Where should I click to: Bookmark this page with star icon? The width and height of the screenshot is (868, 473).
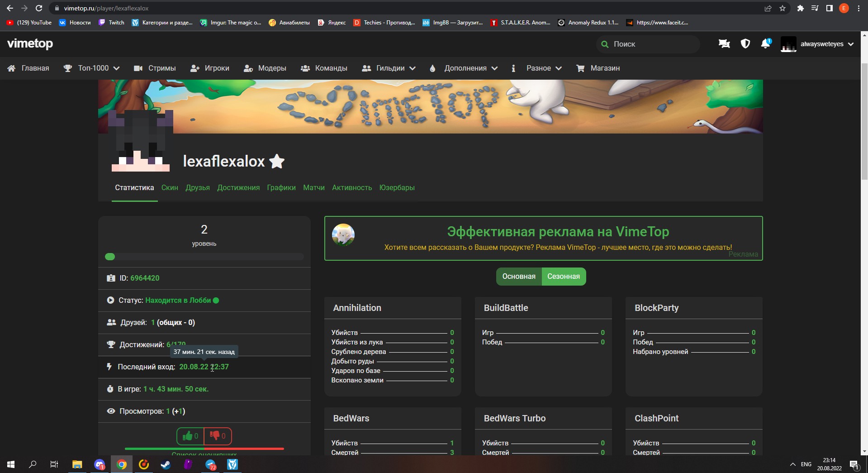[783, 8]
